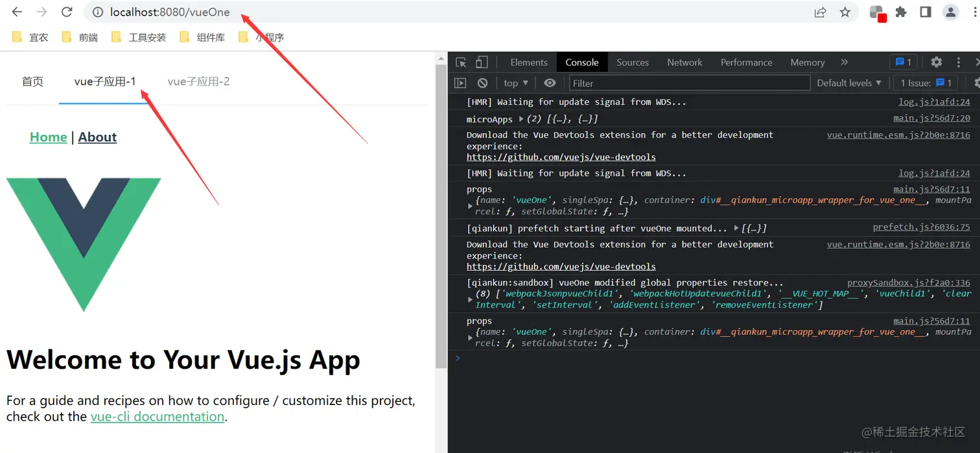Open the profile avatar menu
The image size is (980, 453).
950,12
